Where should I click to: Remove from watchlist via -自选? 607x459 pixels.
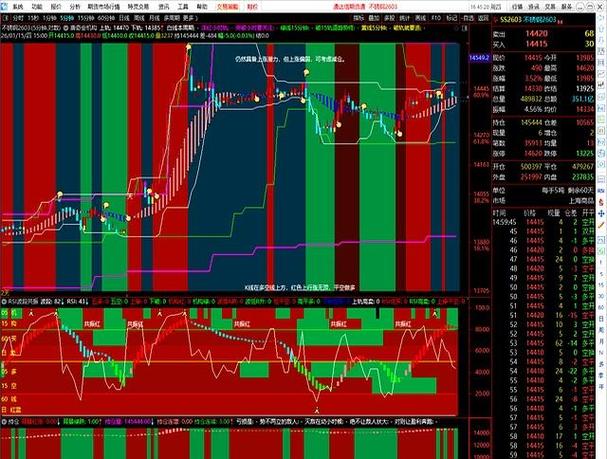(468, 18)
